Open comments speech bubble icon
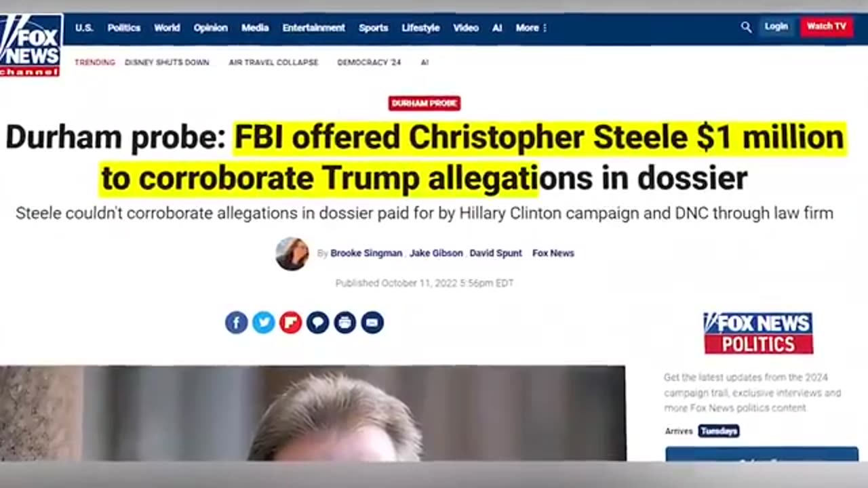 click(x=317, y=323)
